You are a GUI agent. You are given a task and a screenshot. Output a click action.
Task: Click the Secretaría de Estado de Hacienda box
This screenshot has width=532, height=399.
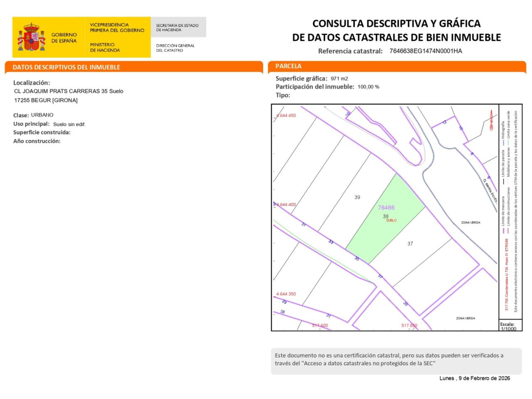coord(178,27)
